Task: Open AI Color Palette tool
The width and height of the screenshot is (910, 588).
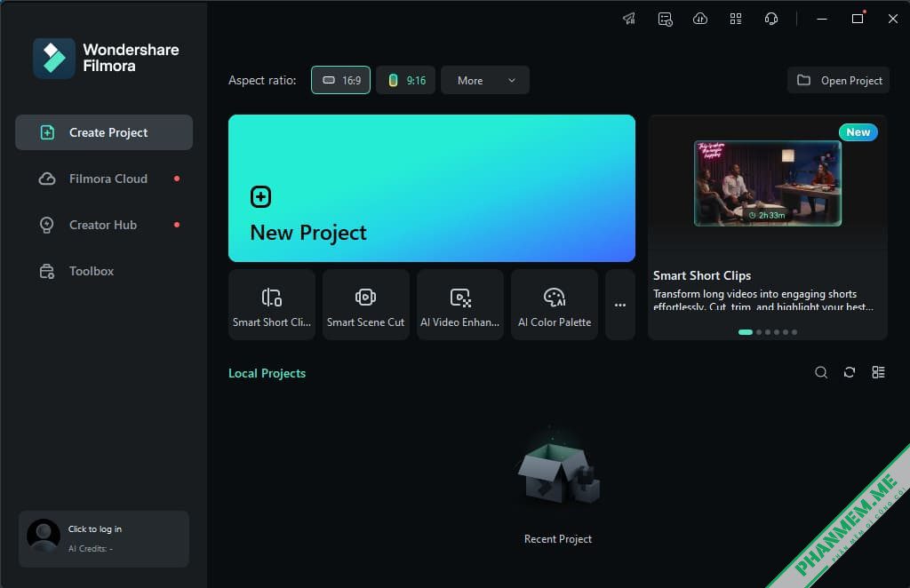Action: 555,305
